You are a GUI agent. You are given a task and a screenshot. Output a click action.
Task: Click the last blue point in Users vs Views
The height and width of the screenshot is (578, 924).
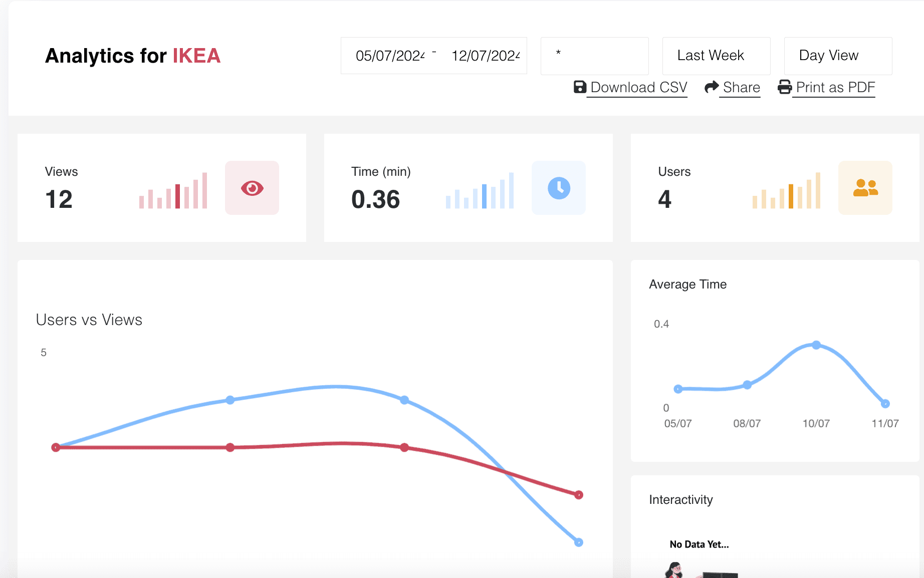pyautogui.click(x=579, y=542)
